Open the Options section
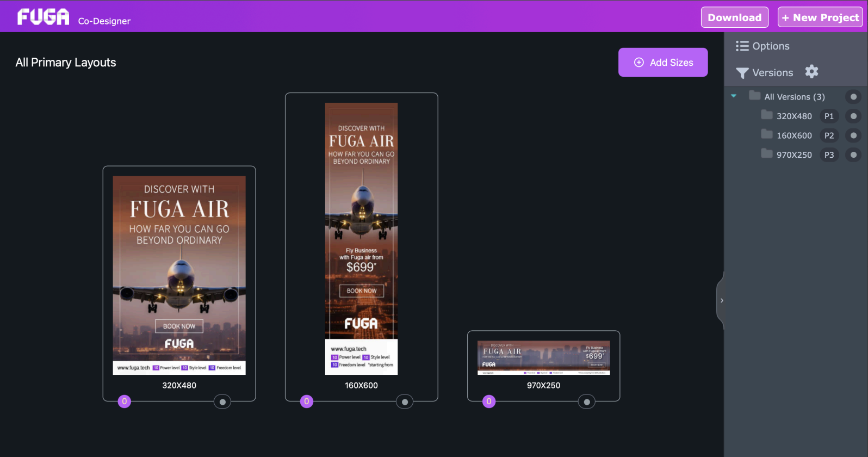 pos(771,46)
